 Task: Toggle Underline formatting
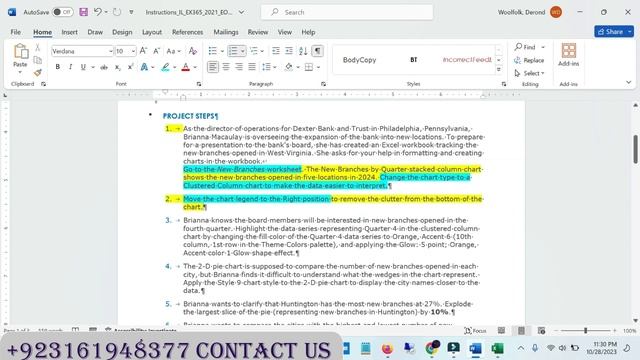pos(83,67)
